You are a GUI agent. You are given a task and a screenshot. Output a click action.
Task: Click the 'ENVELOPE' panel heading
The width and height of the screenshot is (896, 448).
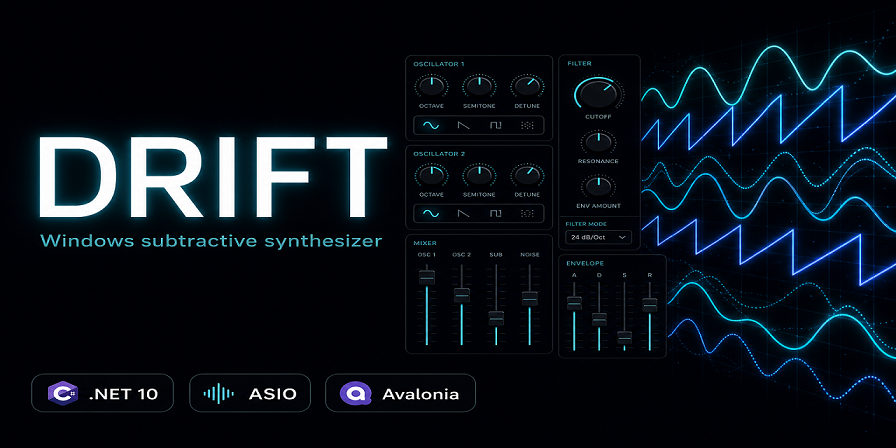pyautogui.click(x=585, y=263)
